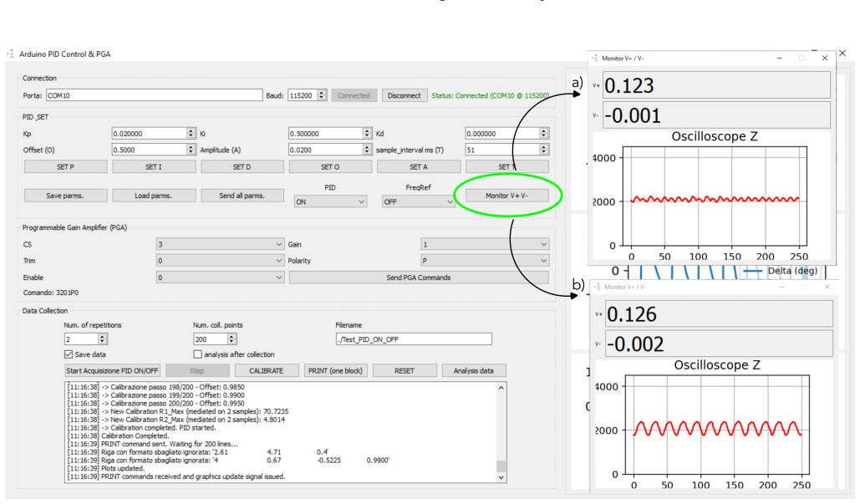Click the log scrollbar down arrow
Viewport: 860px width, 504px height.
tap(501, 478)
